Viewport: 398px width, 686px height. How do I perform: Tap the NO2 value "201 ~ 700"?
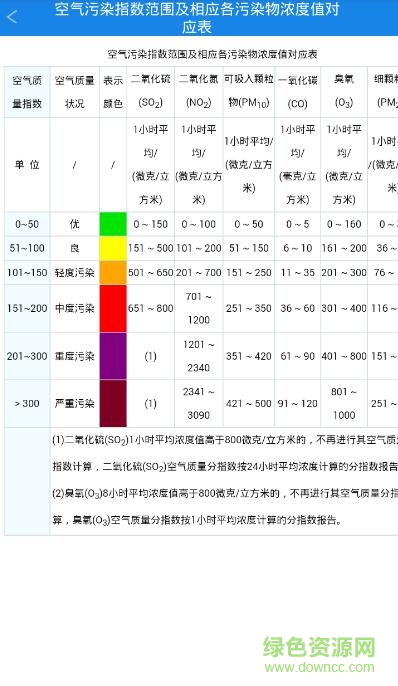click(x=199, y=273)
